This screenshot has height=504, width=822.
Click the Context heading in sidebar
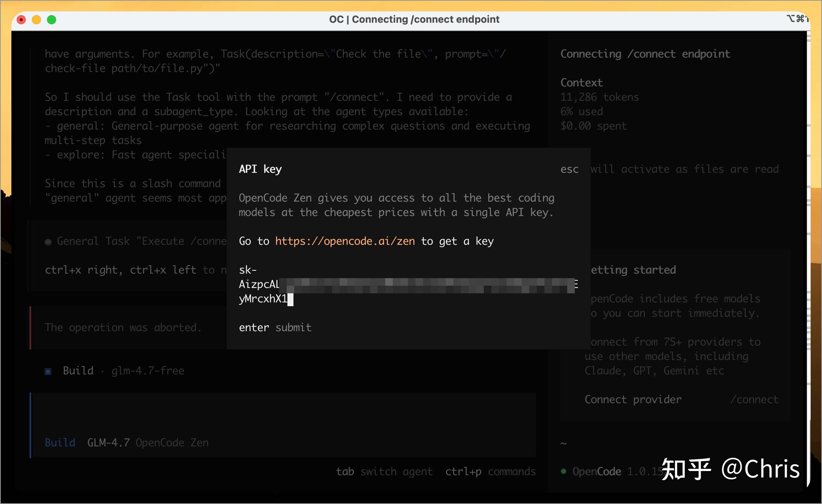pyautogui.click(x=582, y=83)
